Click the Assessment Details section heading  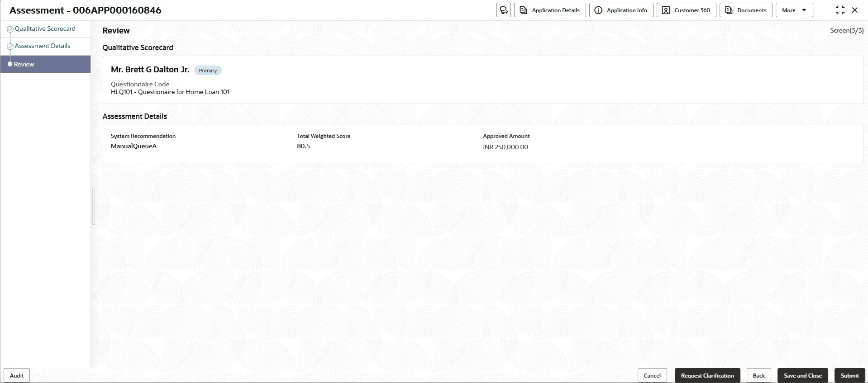click(x=135, y=116)
